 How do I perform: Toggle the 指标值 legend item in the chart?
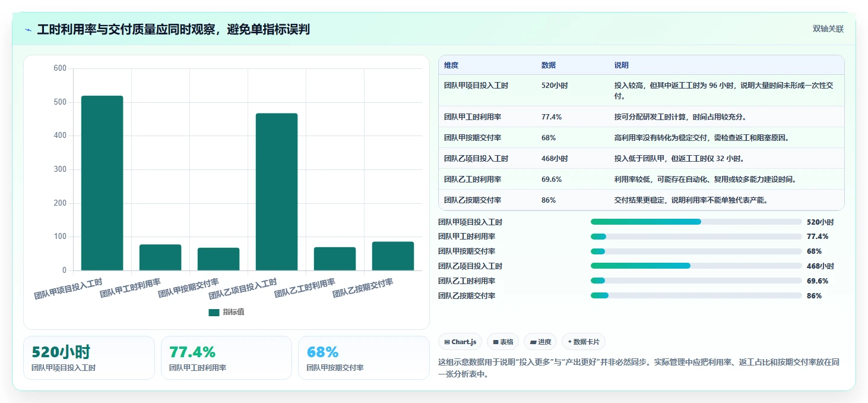(226, 312)
